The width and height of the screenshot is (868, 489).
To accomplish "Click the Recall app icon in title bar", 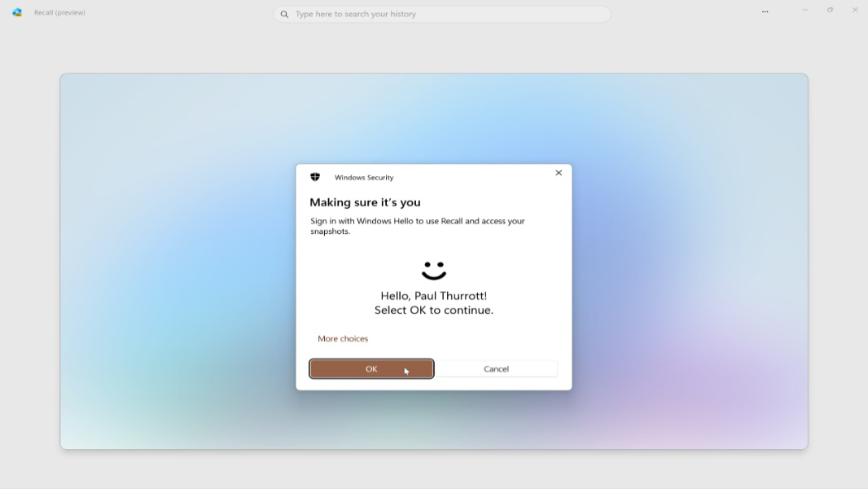I will (x=17, y=12).
